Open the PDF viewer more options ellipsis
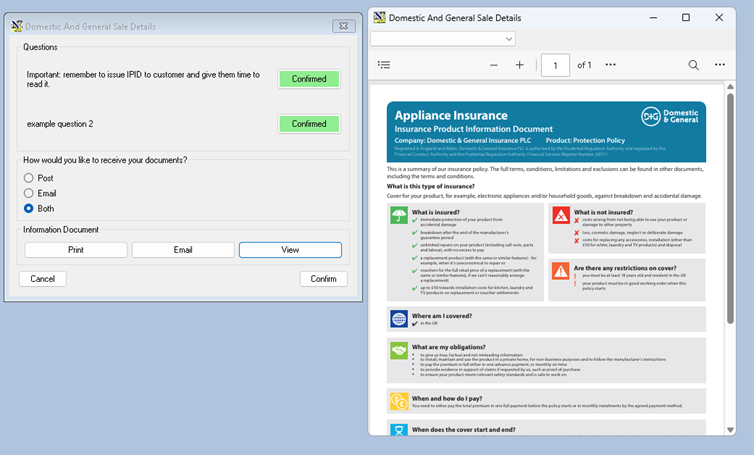754x455 pixels. click(x=719, y=65)
